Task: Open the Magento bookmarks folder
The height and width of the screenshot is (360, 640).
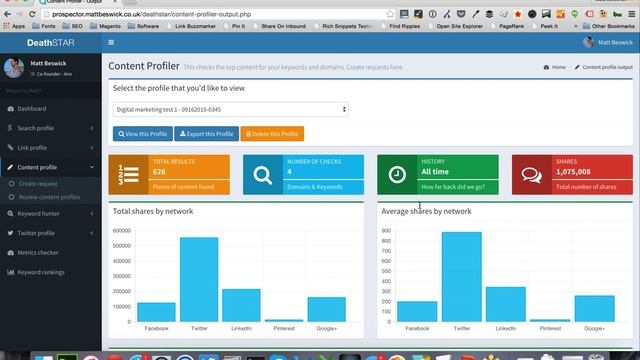Action: (x=105, y=26)
